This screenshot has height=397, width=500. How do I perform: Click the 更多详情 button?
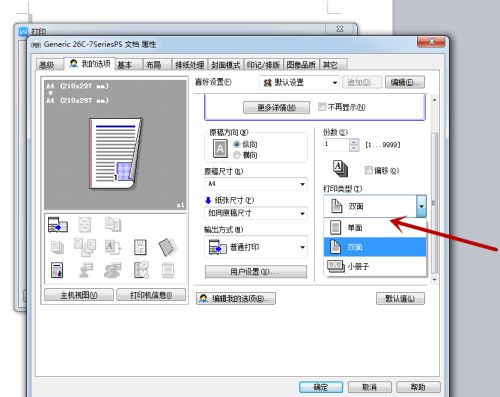[276, 107]
